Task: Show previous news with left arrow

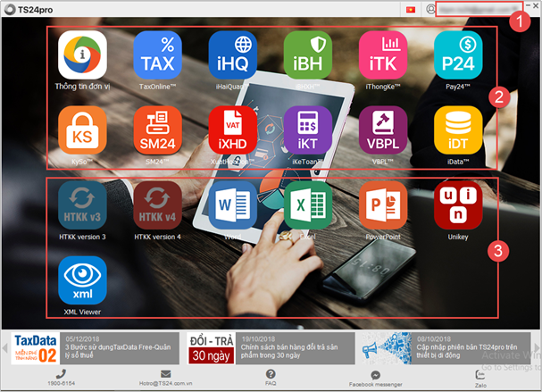Action: pos(4,347)
